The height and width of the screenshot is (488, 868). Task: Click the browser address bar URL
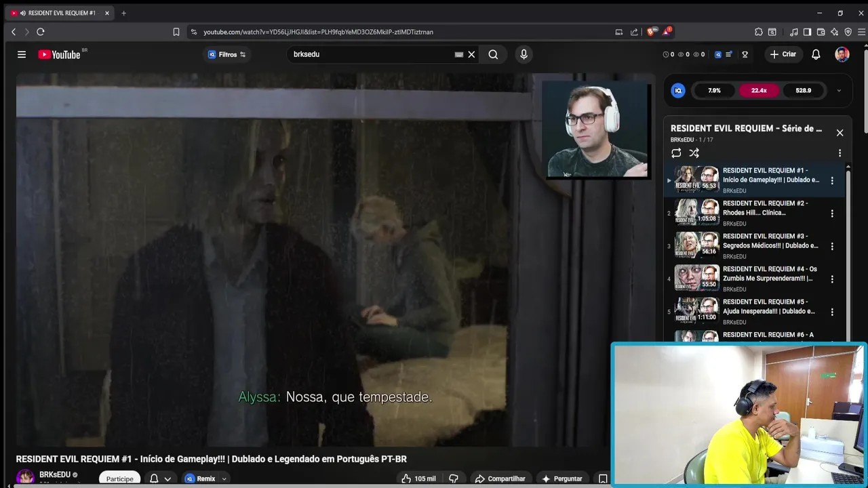click(318, 32)
